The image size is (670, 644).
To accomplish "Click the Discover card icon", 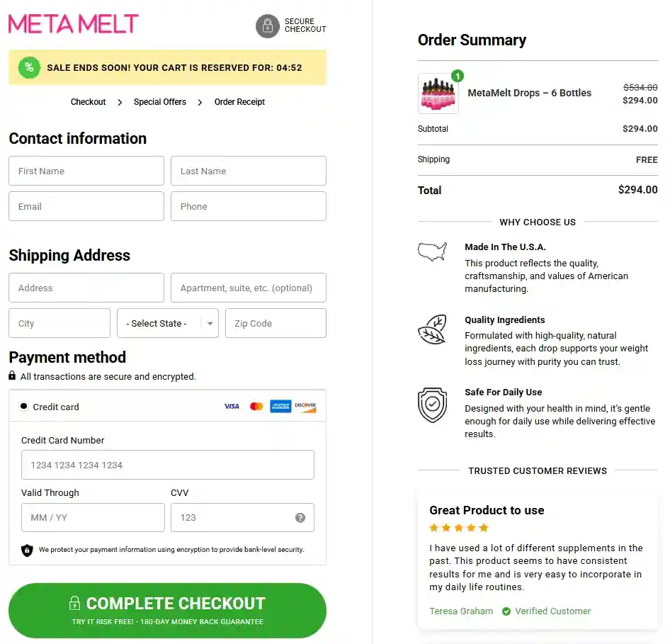I will coord(306,406).
